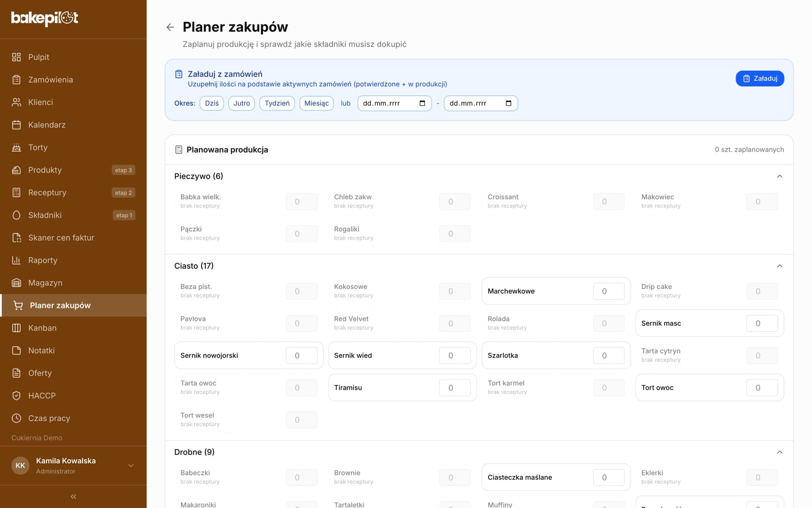This screenshot has height=508, width=812.
Task: Click the Załaduj button
Action: 760,79
